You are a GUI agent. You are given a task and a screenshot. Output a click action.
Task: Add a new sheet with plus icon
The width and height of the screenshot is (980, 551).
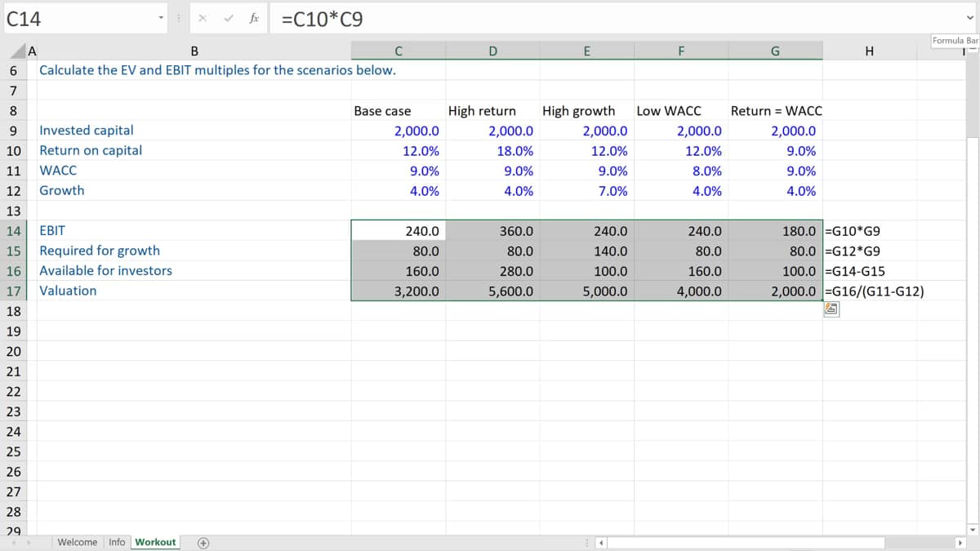point(204,542)
